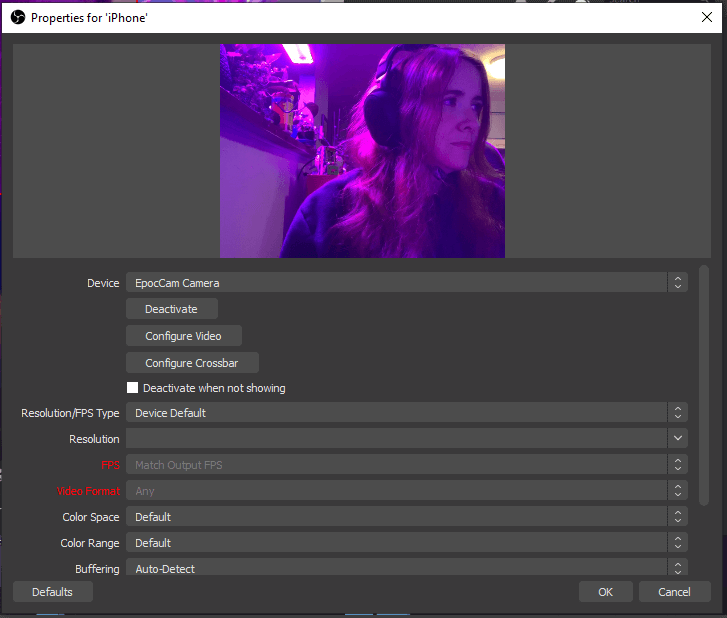
Task: Click the Buffering label
Action: tap(97, 569)
